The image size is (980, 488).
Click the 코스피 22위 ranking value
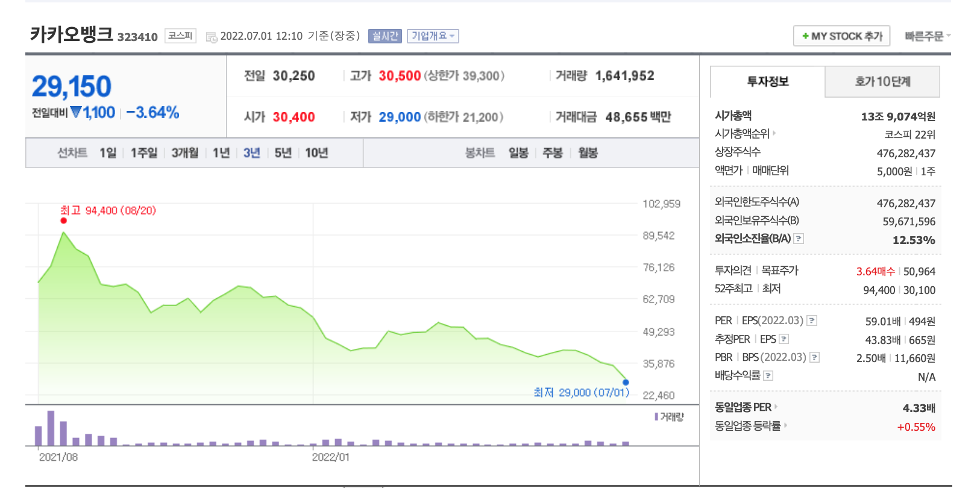(x=910, y=134)
